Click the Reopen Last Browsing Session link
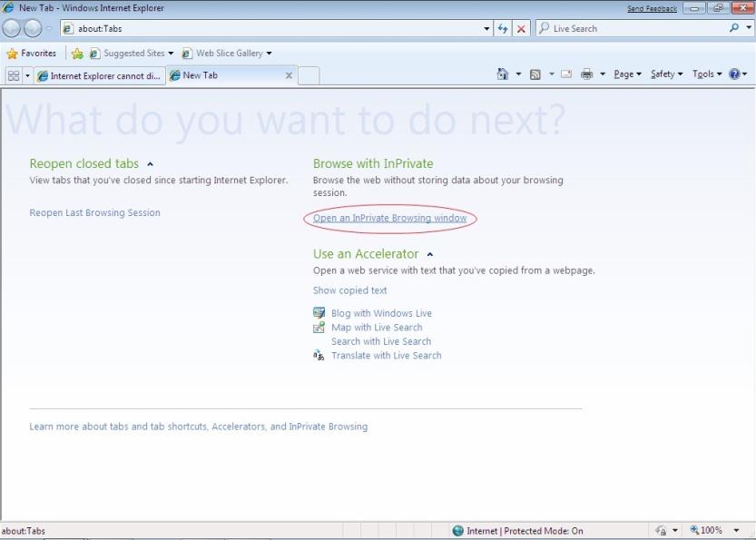 click(94, 213)
